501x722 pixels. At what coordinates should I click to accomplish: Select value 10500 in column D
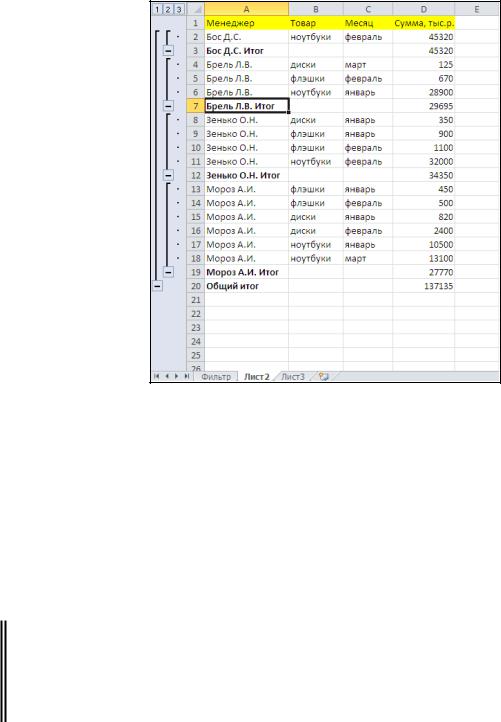424,245
